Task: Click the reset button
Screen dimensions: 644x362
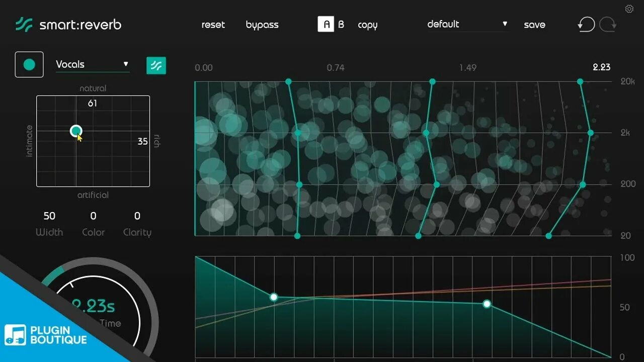Action: (213, 25)
